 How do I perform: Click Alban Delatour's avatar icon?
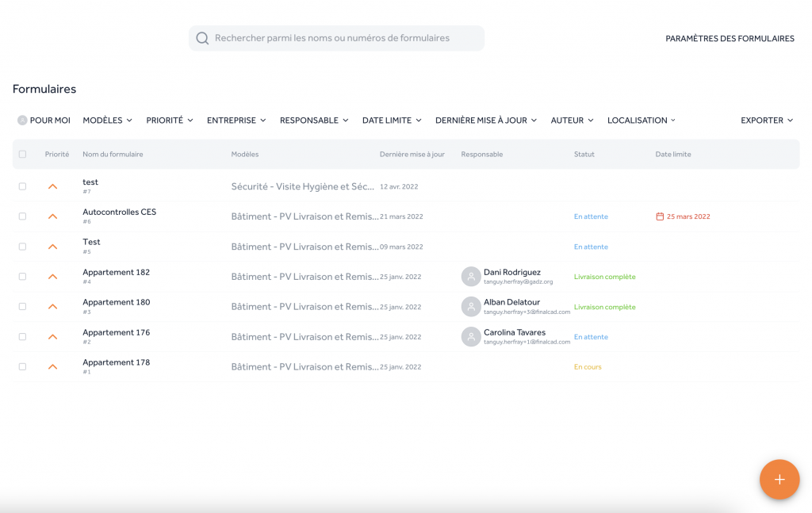[x=471, y=307]
